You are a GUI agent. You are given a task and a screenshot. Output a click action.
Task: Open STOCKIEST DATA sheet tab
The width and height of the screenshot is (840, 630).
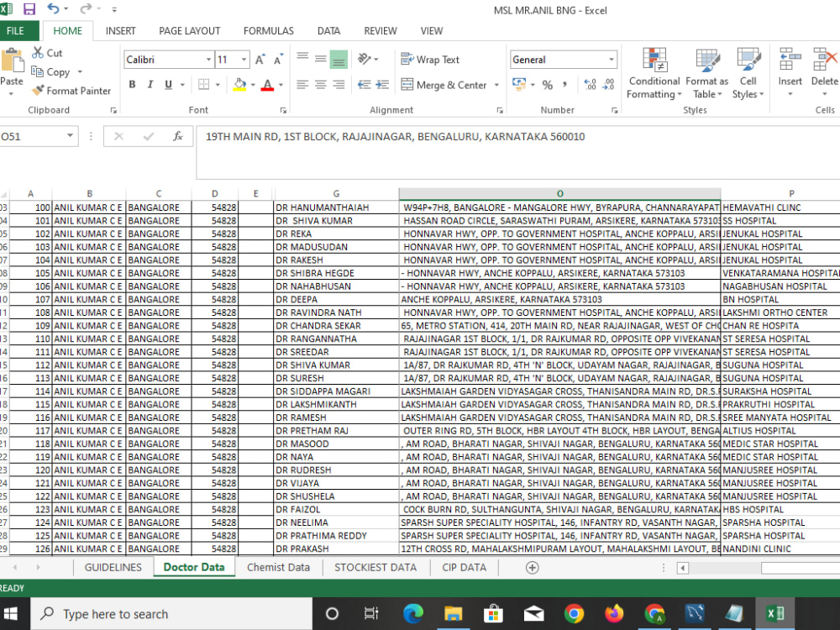tap(375, 567)
